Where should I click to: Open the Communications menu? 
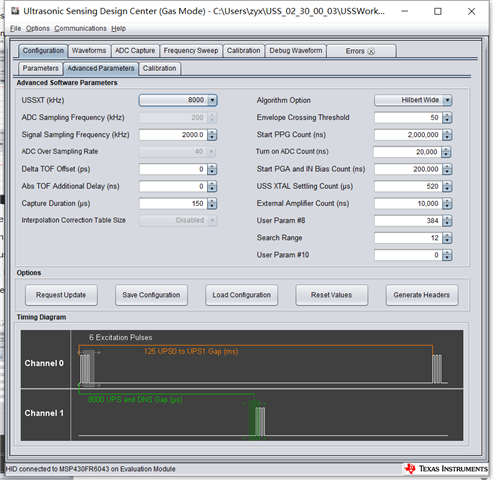(x=80, y=29)
